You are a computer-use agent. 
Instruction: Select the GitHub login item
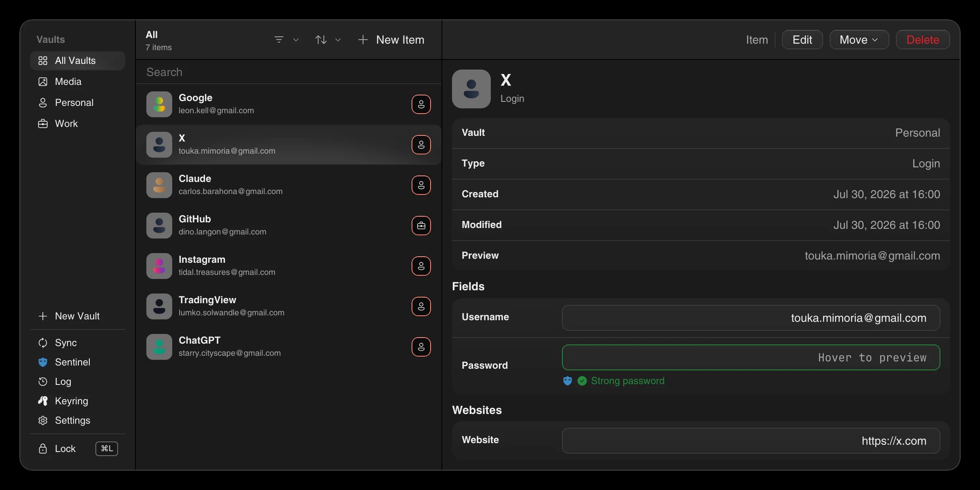(289, 226)
